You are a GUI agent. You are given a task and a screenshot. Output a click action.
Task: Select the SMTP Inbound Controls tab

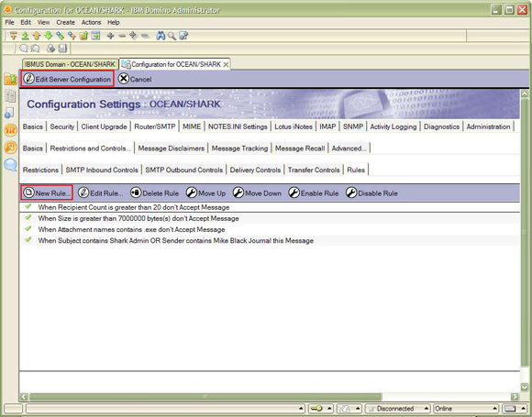click(x=102, y=170)
